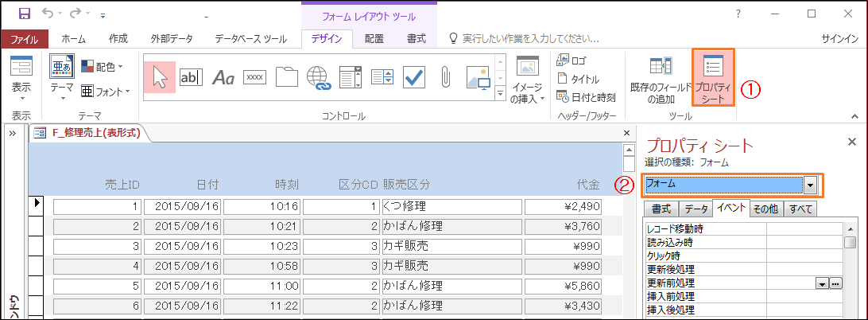Open the 表示 view dropdown arrow
This screenshot has height=320, width=868.
click(21, 99)
